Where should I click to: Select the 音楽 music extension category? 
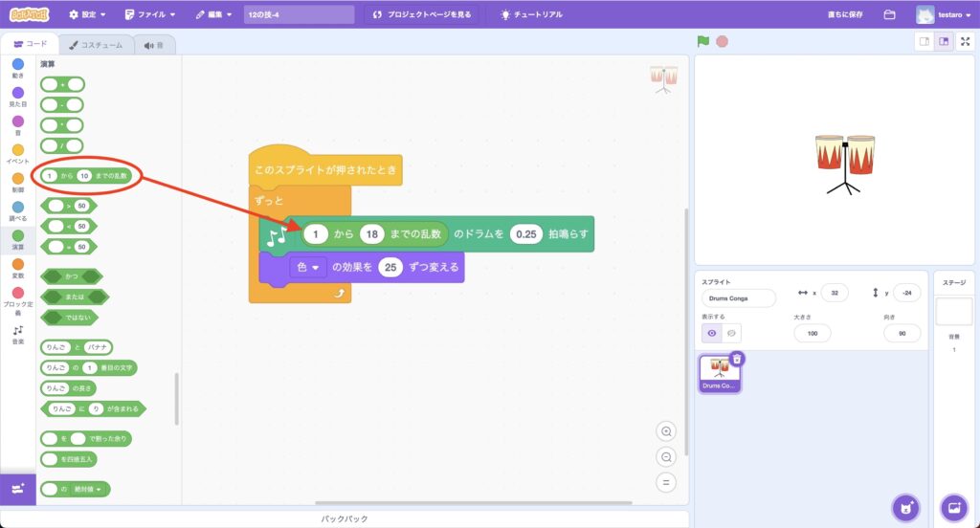(x=18, y=334)
